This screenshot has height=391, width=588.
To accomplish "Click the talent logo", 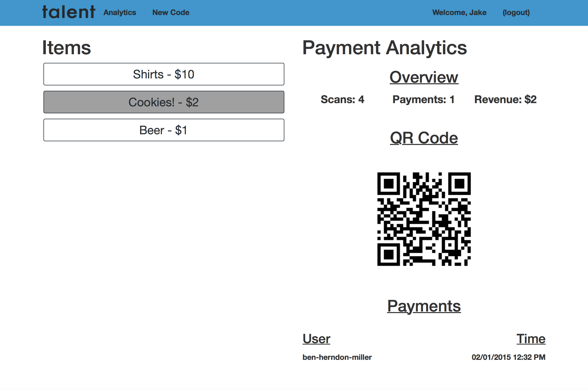I will click(x=69, y=12).
